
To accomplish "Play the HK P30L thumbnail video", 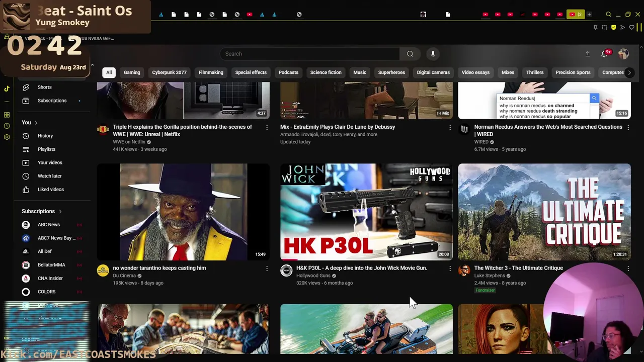I will (x=366, y=212).
